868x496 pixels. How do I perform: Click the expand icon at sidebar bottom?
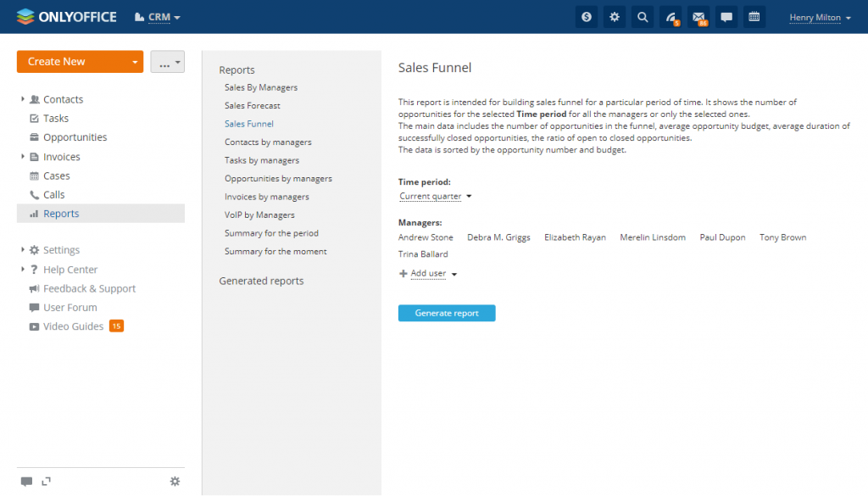tap(46, 482)
